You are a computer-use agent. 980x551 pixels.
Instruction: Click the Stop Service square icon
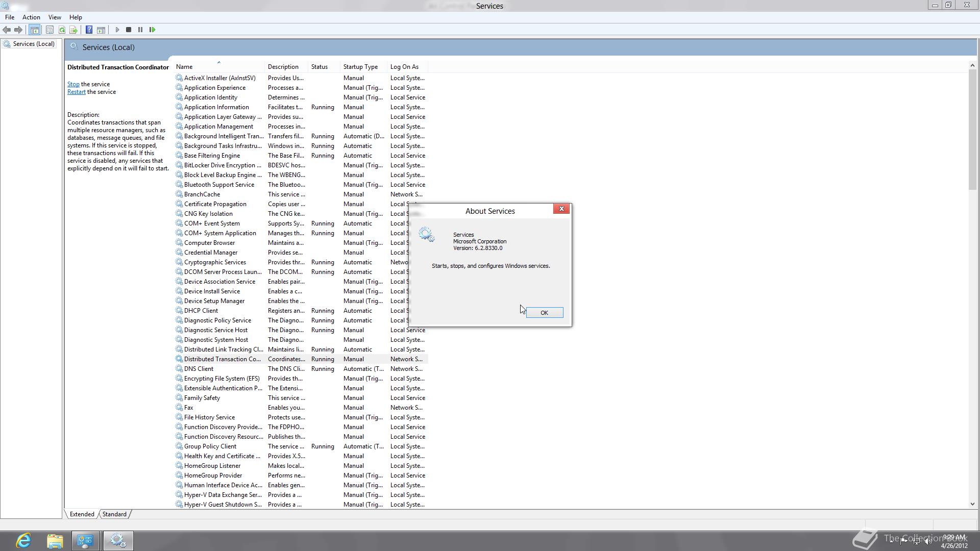(x=129, y=30)
